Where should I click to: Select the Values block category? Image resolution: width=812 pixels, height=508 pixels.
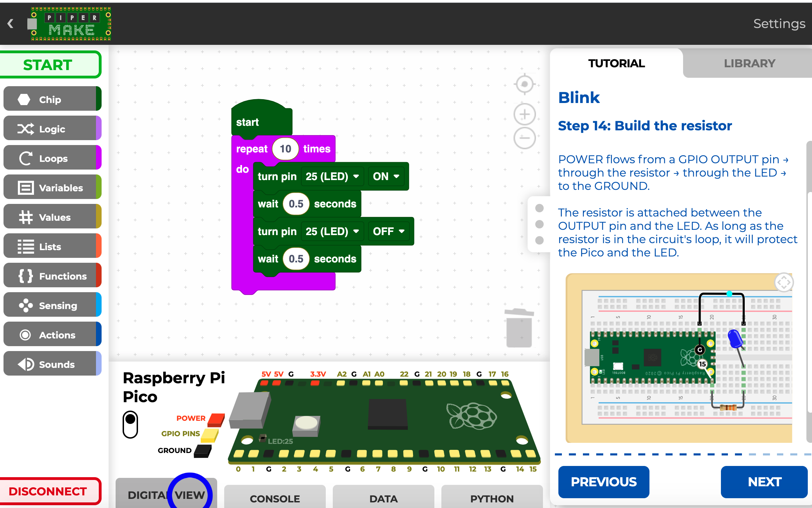click(51, 217)
